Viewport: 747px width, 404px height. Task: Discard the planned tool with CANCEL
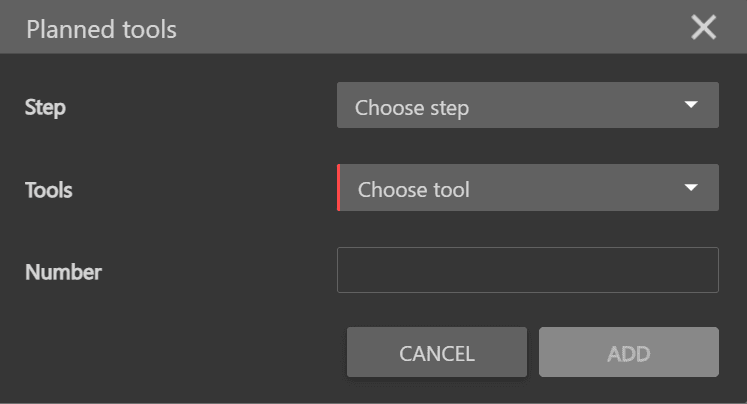pyautogui.click(x=436, y=353)
